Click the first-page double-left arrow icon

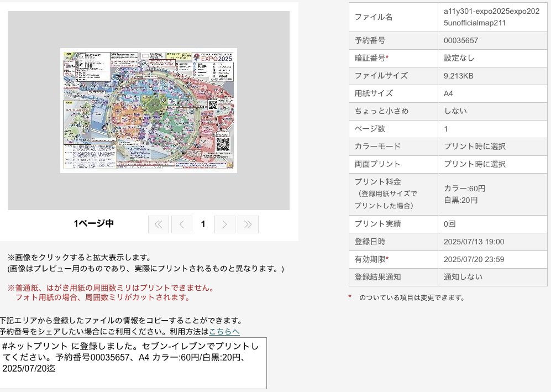coord(159,224)
